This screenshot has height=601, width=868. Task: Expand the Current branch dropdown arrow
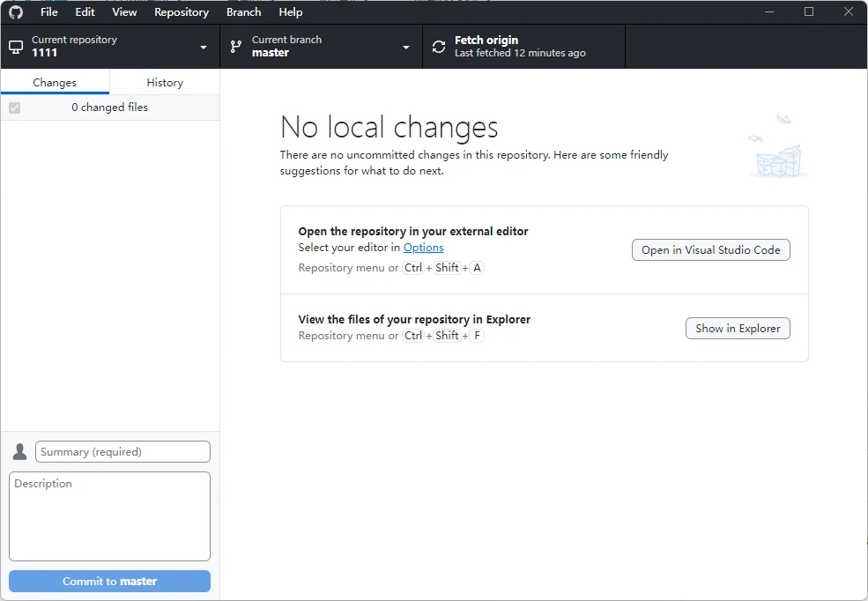(406, 48)
